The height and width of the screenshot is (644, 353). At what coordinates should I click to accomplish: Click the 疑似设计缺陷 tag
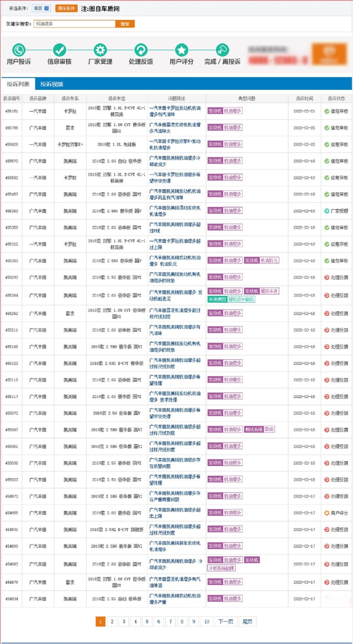click(241, 299)
